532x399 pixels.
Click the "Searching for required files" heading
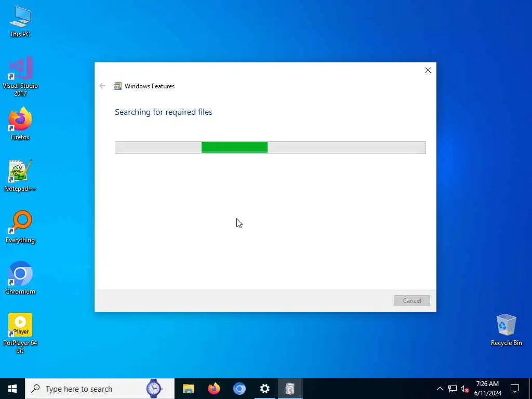164,112
